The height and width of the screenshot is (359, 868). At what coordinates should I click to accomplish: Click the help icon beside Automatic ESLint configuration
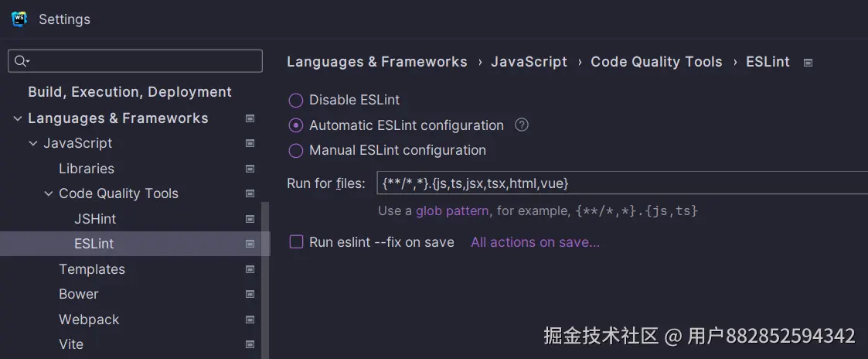click(x=522, y=125)
